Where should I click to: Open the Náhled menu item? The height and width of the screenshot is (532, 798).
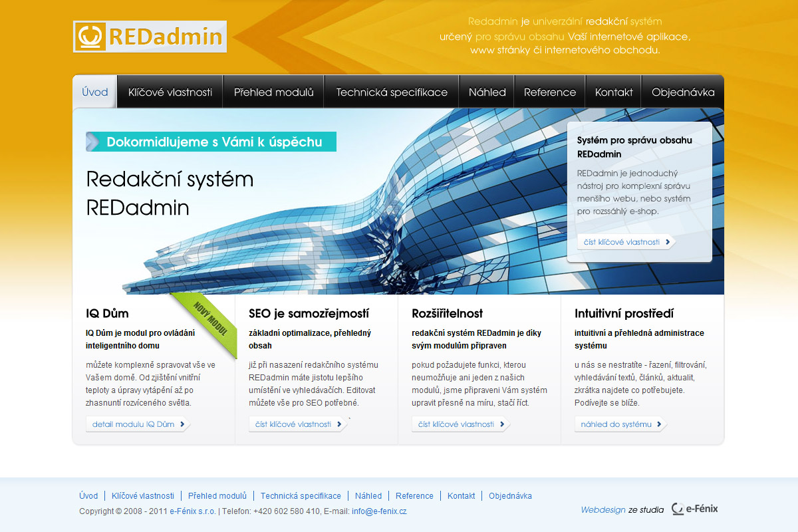tap(487, 92)
